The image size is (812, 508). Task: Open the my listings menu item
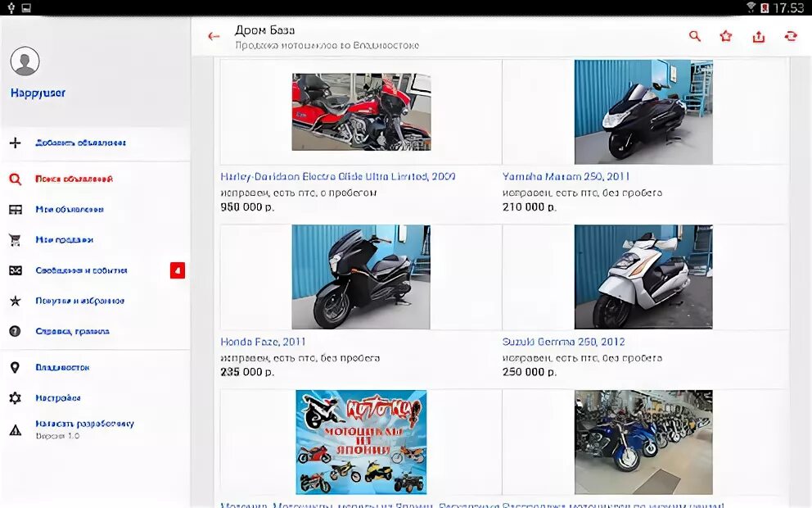[95, 210]
